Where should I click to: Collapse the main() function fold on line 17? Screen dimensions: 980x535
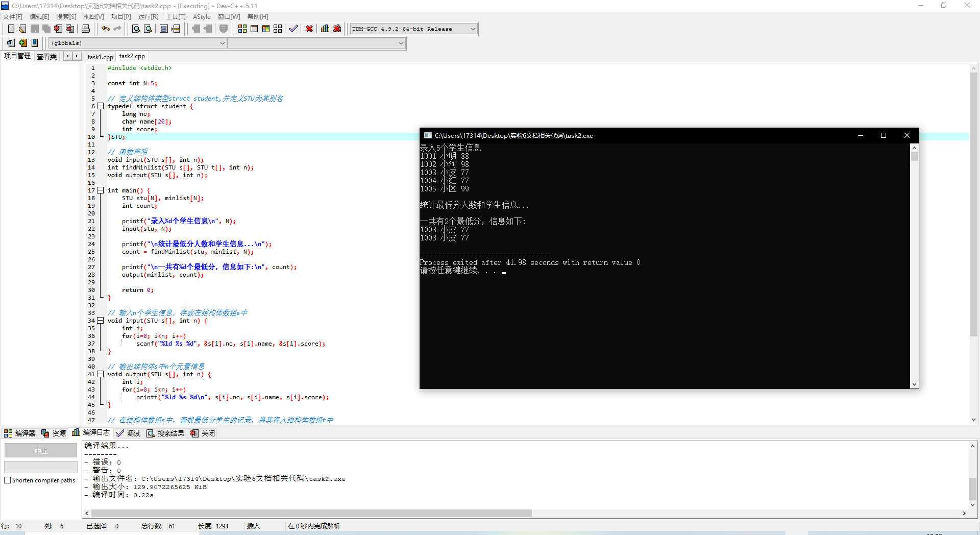(101, 190)
